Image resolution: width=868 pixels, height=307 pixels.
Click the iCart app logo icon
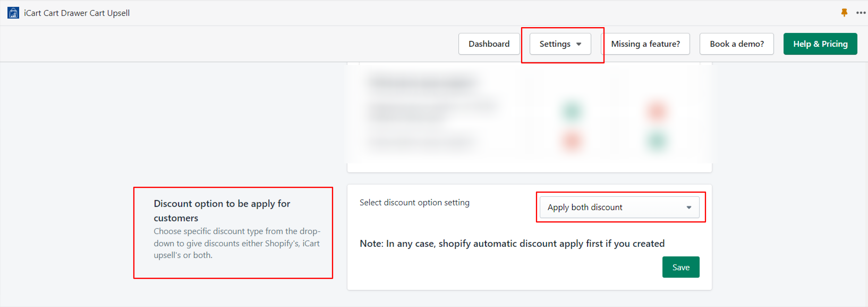pyautogui.click(x=13, y=13)
